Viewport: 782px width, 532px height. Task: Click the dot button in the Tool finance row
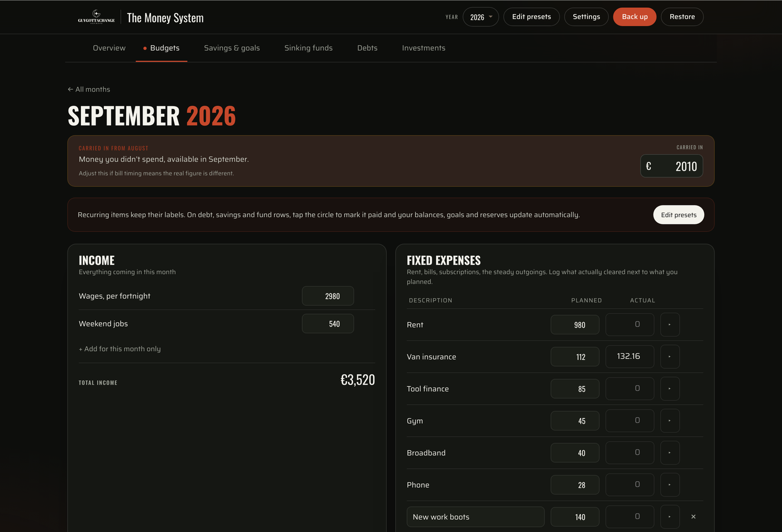(670, 389)
